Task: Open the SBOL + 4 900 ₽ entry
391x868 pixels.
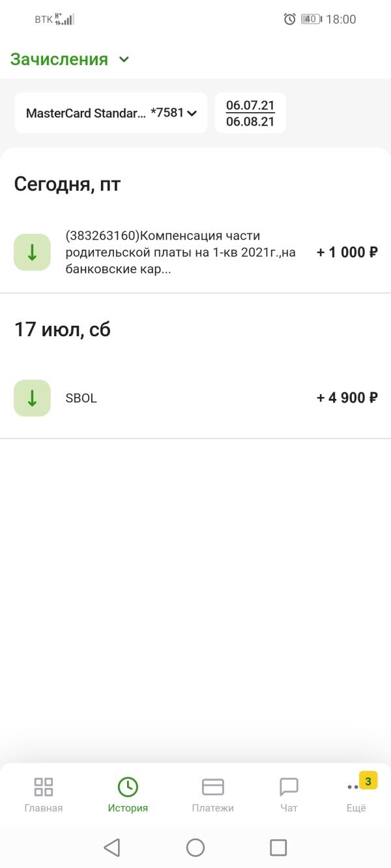Action: point(195,398)
